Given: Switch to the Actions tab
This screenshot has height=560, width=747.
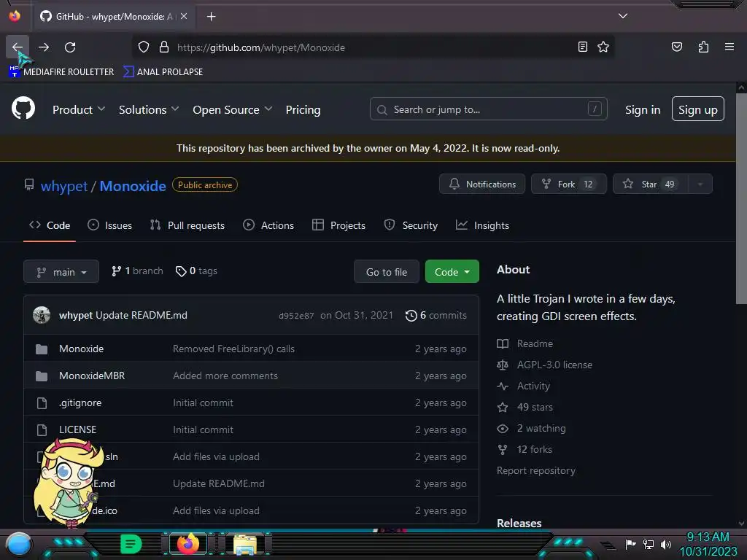Looking at the screenshot, I should pyautogui.click(x=268, y=225).
